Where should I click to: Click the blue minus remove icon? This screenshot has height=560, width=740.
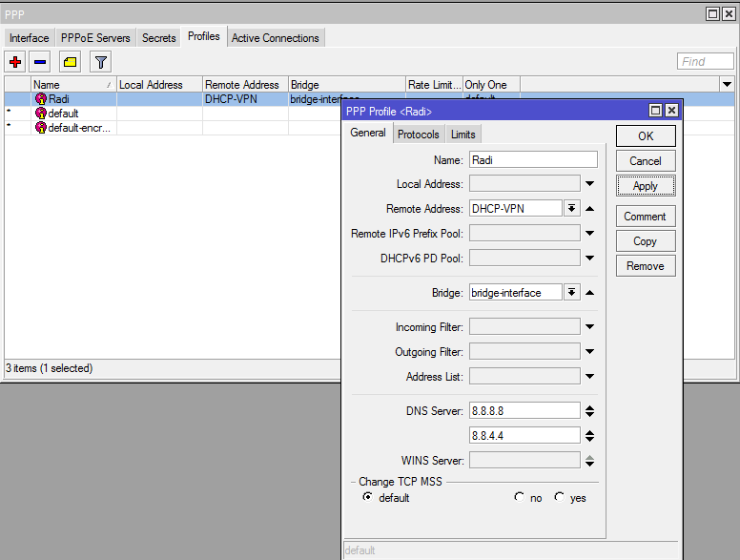click(x=40, y=62)
